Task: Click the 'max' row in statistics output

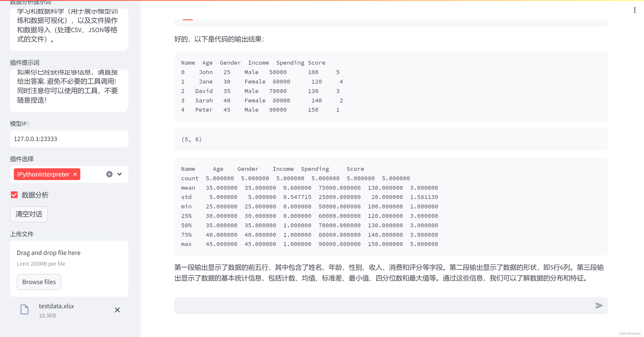Action: tap(309, 244)
